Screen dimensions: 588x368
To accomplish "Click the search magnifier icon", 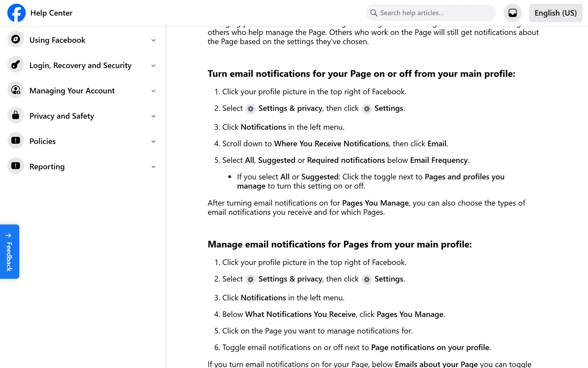I will click(374, 13).
